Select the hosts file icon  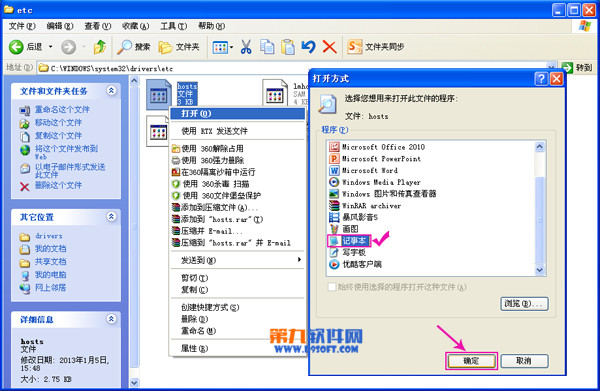click(x=159, y=94)
